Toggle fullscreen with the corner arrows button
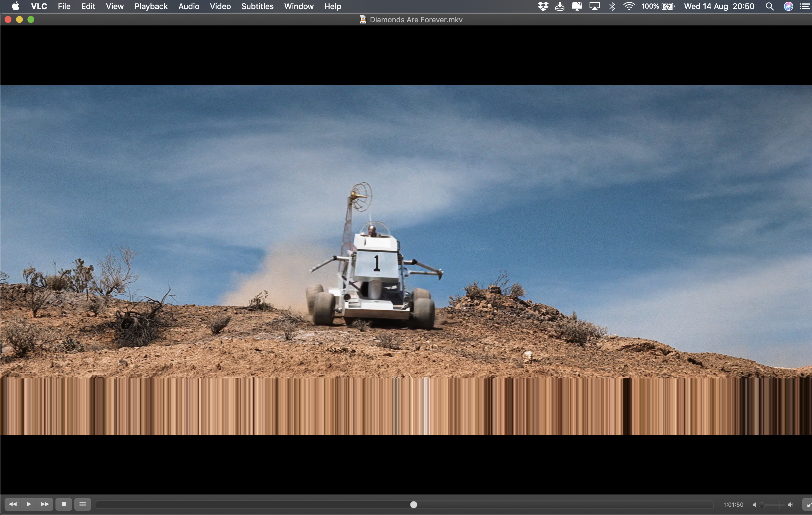Image resolution: width=812 pixels, height=515 pixels. coord(808,505)
